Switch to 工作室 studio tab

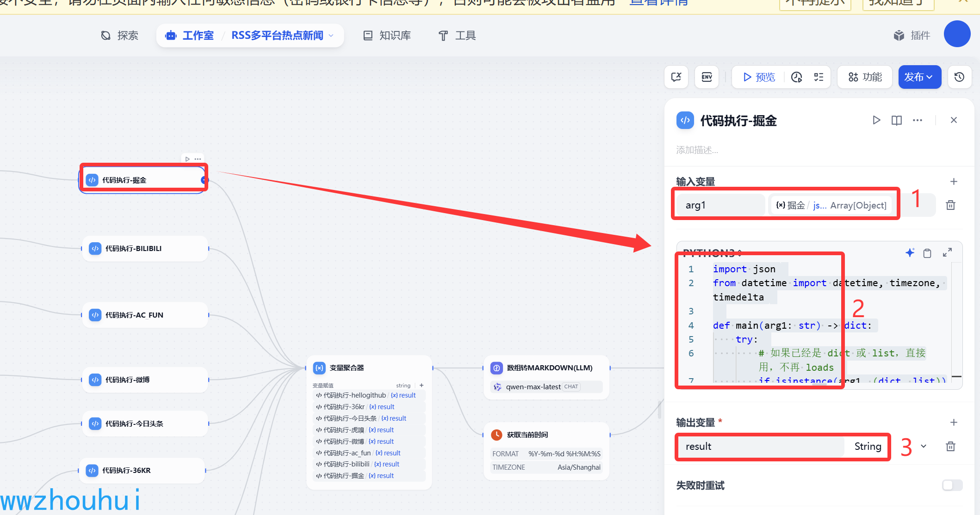pyautogui.click(x=190, y=36)
